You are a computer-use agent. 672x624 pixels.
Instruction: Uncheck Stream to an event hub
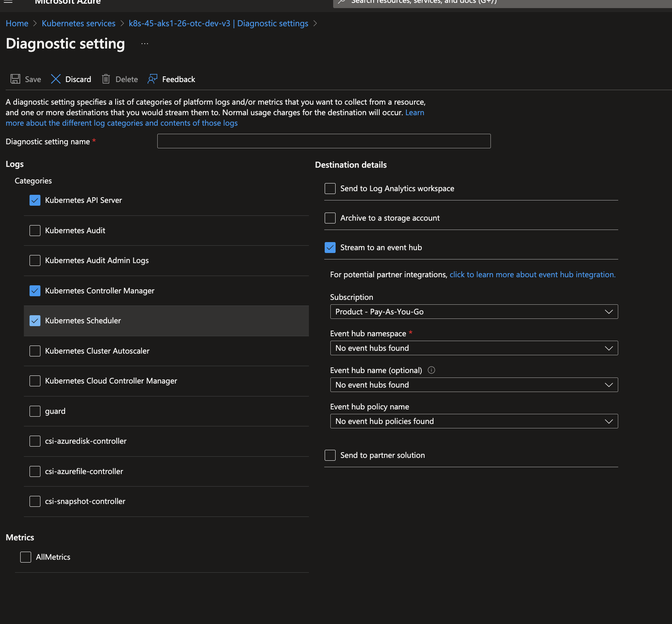click(330, 247)
